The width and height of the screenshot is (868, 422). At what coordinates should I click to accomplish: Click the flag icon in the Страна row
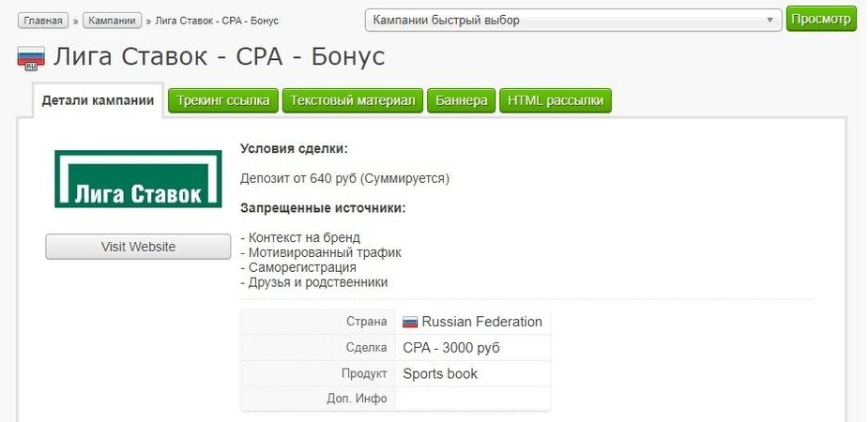coord(410,322)
